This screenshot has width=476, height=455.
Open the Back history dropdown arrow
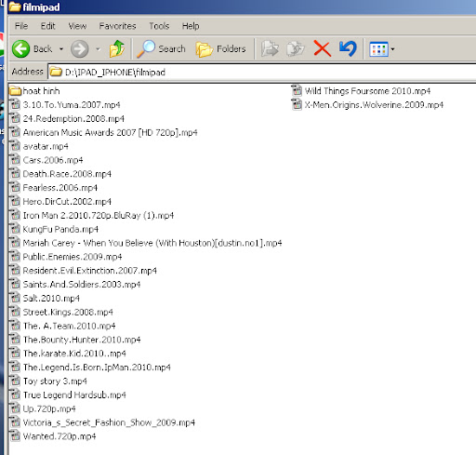(61, 49)
